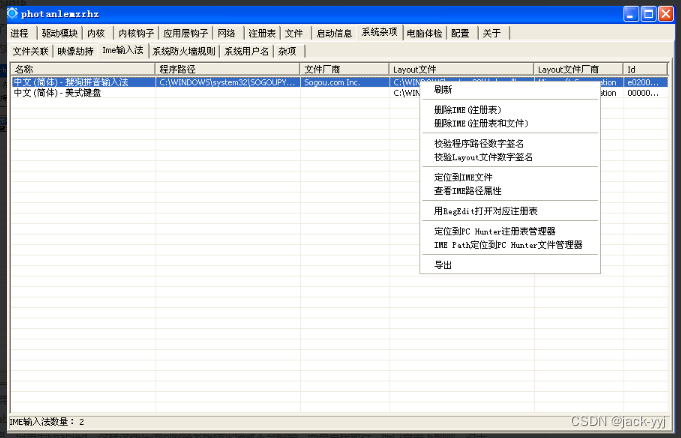Select the 启动信息 tab
This screenshot has width=681, height=438.
click(334, 33)
